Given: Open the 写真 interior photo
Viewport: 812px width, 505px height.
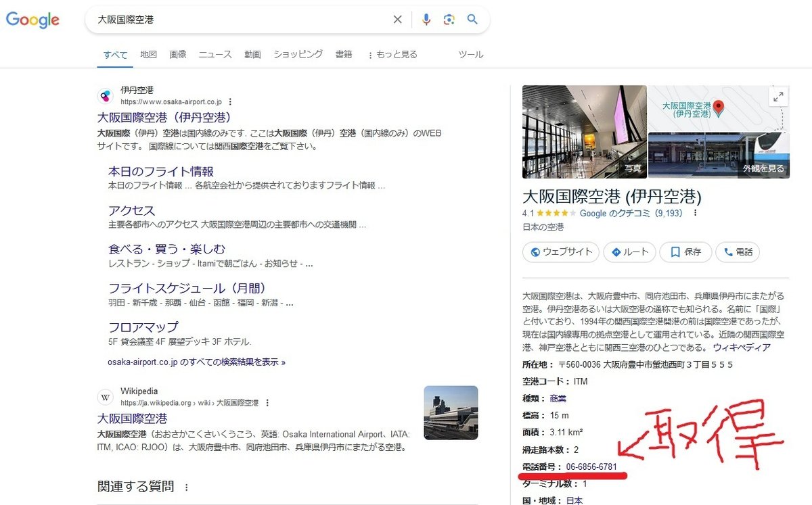Looking at the screenshot, I should [x=585, y=132].
